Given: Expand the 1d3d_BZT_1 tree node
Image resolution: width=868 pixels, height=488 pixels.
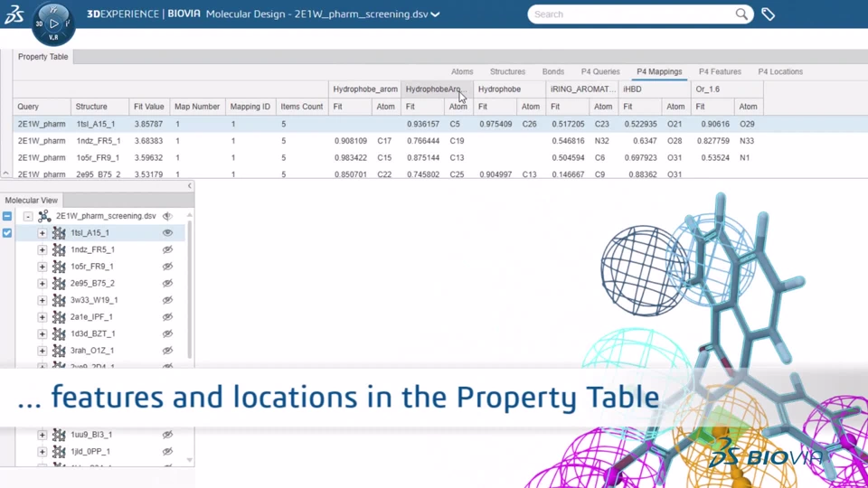Looking at the screenshot, I should pyautogui.click(x=42, y=334).
